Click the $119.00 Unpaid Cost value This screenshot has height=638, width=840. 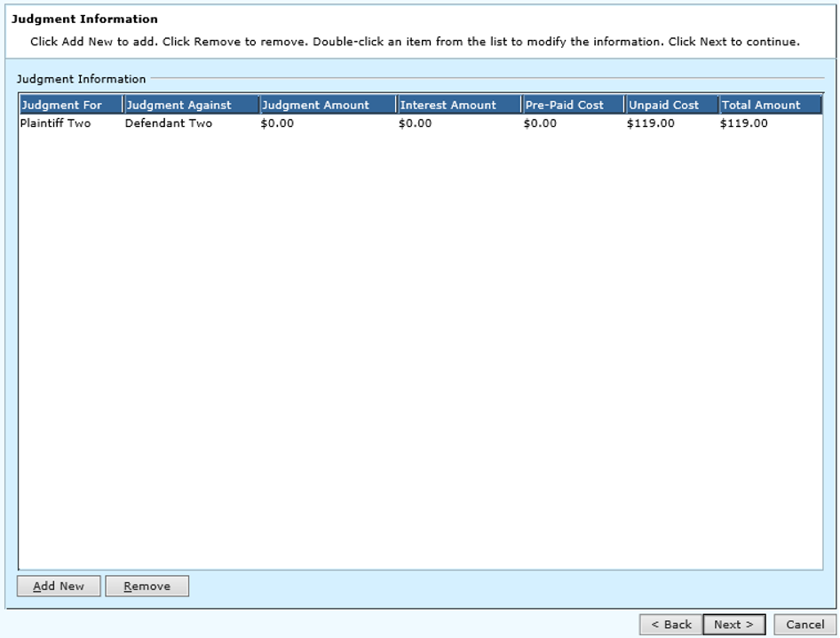coord(651,123)
